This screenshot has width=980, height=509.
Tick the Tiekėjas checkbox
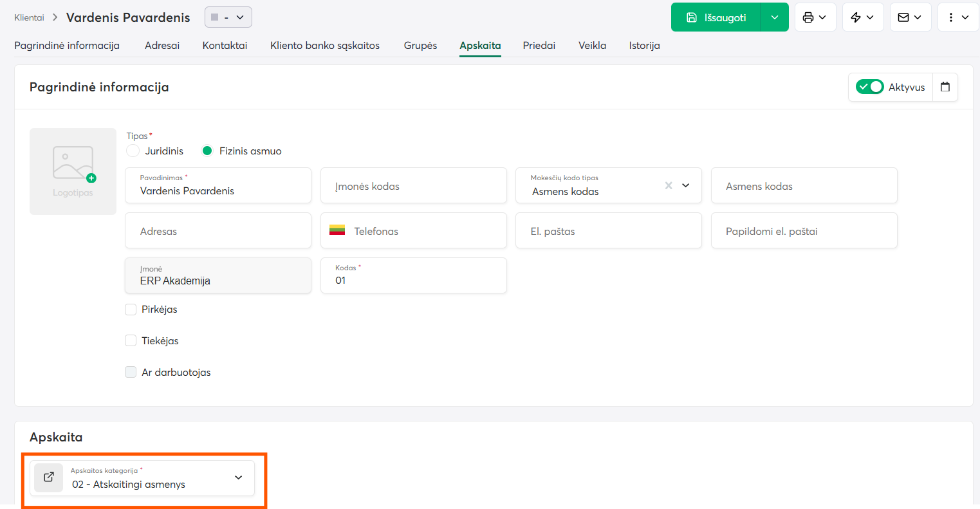pyautogui.click(x=131, y=341)
